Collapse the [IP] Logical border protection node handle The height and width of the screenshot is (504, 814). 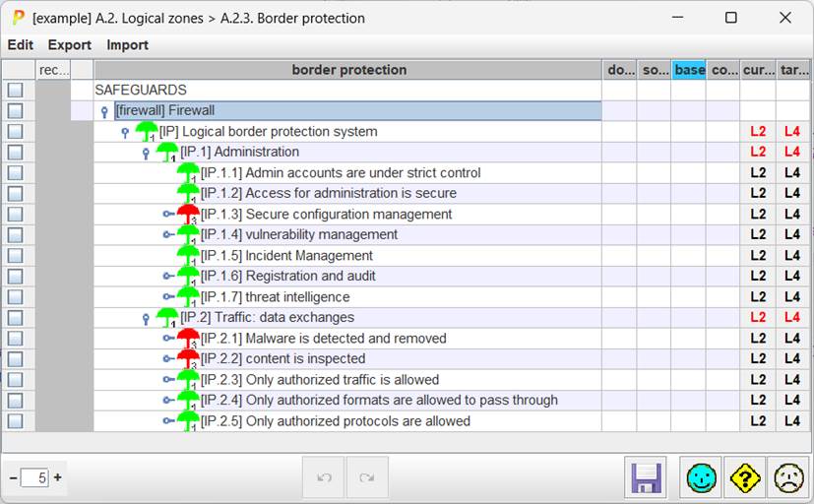point(125,132)
